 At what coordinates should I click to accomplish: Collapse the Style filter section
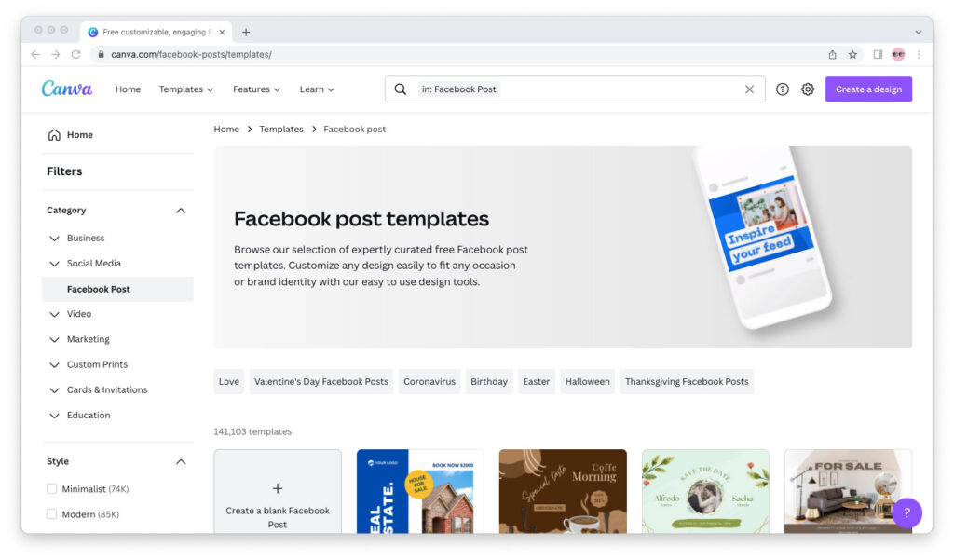tap(181, 461)
